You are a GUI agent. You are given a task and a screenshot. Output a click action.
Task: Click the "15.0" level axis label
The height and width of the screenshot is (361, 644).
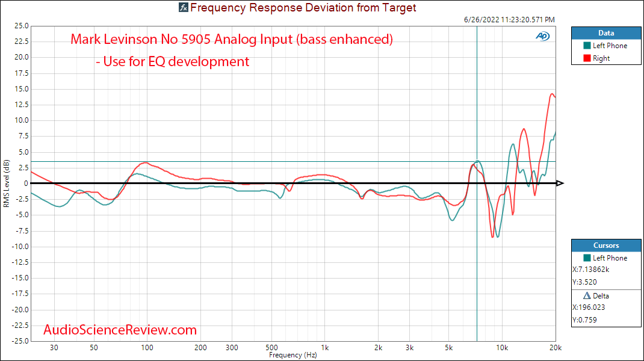[21, 88]
